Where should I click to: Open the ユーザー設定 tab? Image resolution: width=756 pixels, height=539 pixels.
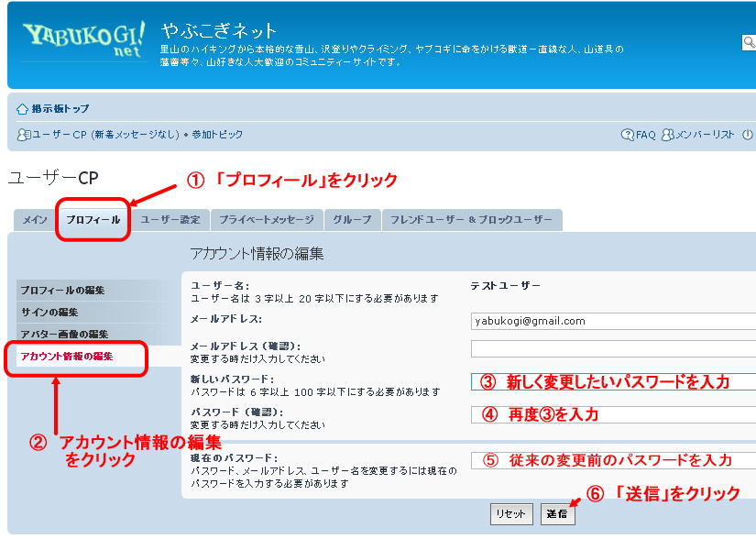(x=170, y=220)
